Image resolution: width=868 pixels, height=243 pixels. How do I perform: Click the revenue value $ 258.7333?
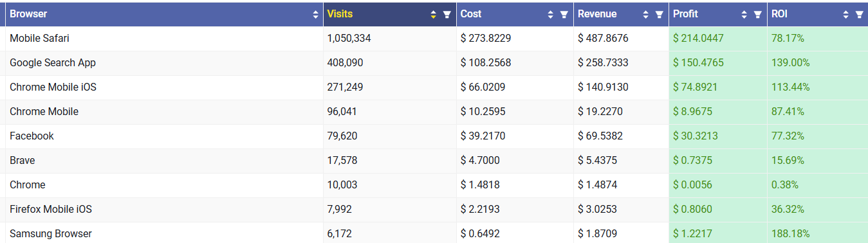(x=603, y=63)
